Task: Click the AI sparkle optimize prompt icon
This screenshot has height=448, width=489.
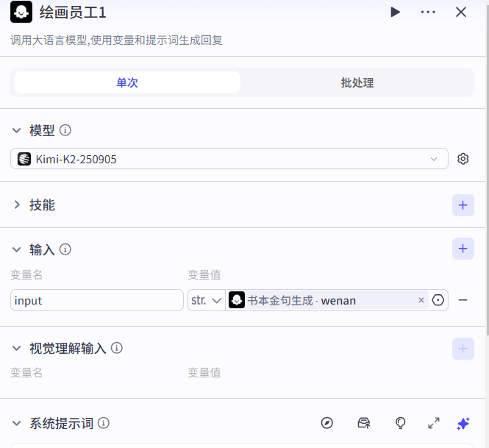Action: (x=463, y=423)
